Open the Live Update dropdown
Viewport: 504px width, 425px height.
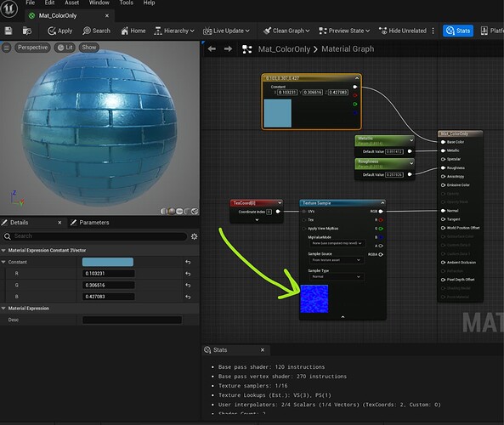(x=226, y=31)
